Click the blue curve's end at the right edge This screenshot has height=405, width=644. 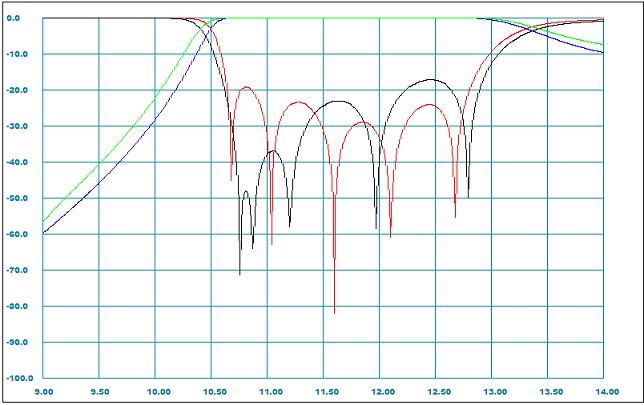point(602,53)
